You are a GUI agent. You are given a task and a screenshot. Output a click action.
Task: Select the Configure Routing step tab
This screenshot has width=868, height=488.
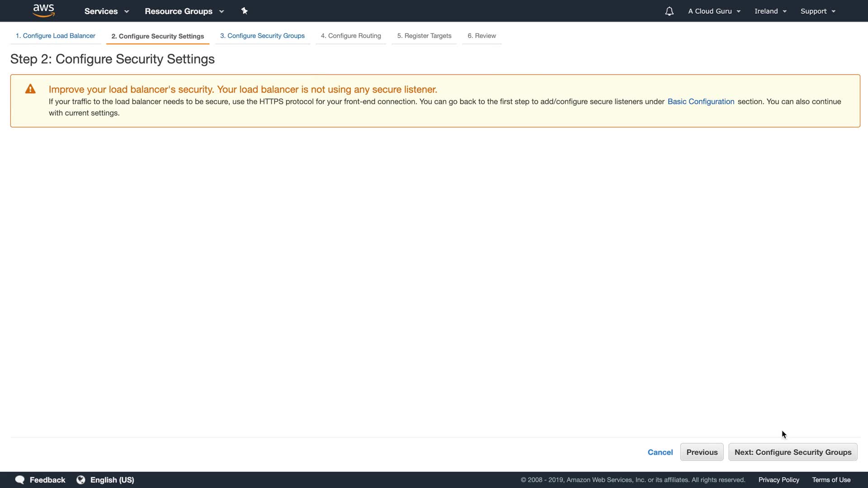[351, 36]
